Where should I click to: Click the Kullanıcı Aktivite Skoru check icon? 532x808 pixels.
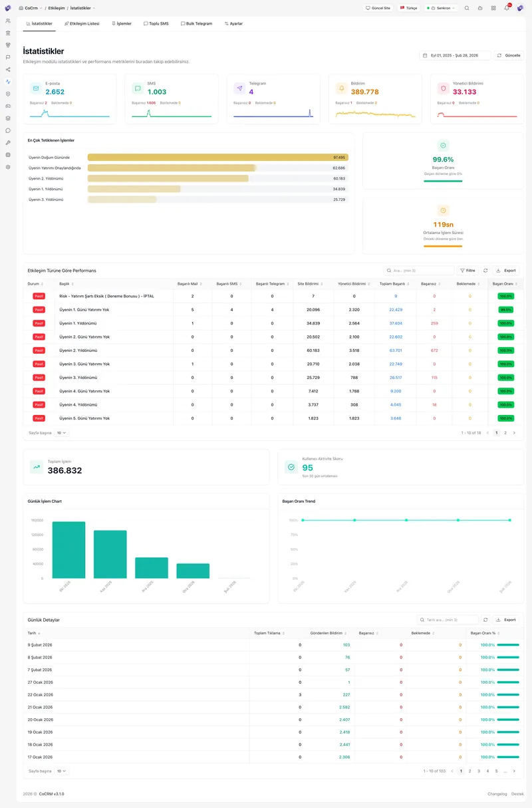pyautogui.click(x=291, y=468)
